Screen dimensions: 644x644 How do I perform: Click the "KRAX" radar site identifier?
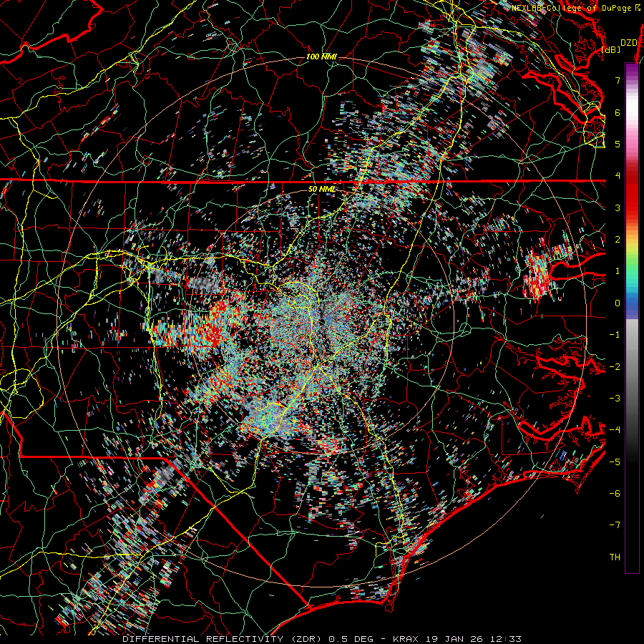tap(406, 639)
